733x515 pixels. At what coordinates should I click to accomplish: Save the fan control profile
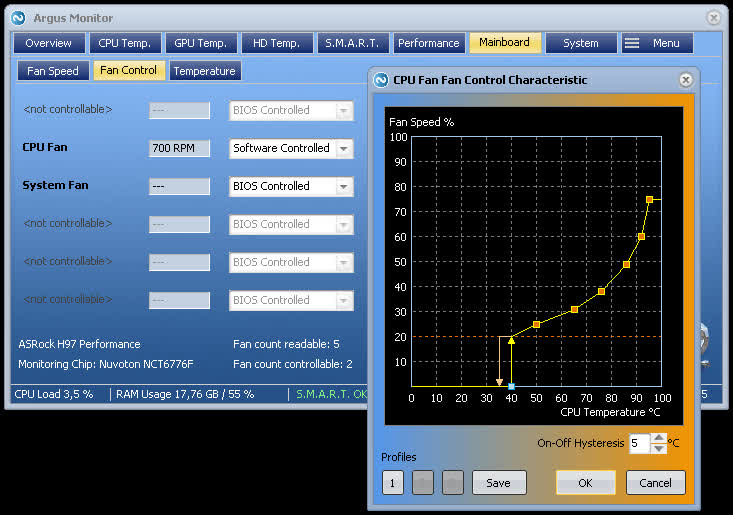point(499,483)
